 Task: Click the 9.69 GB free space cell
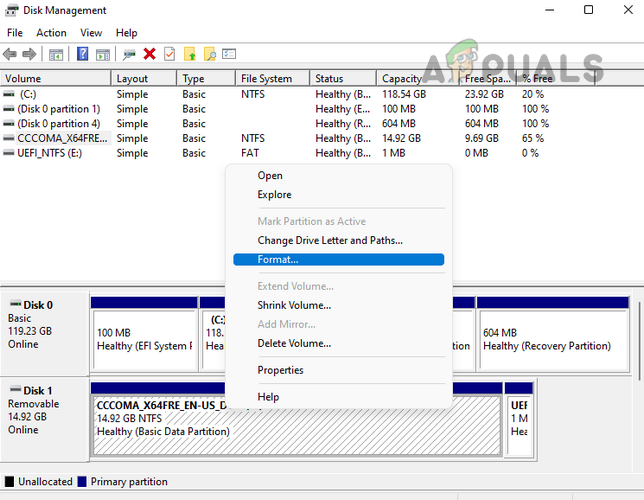click(x=482, y=138)
